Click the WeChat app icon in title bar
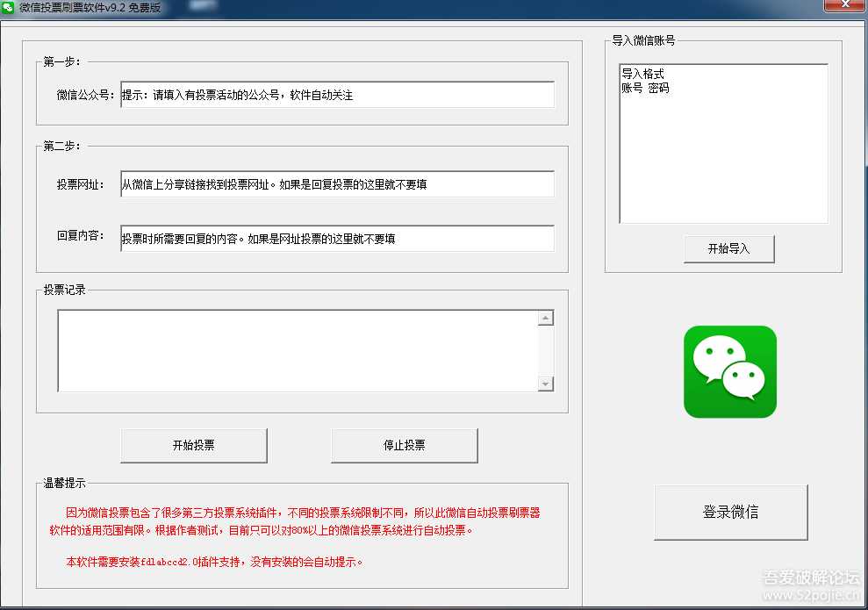868x610 pixels. [8, 8]
